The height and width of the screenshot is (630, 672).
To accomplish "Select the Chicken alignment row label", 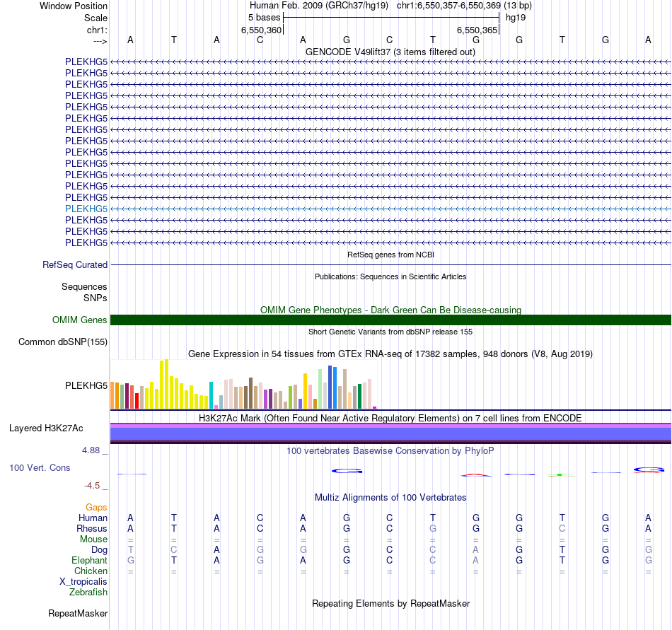I will (91, 571).
